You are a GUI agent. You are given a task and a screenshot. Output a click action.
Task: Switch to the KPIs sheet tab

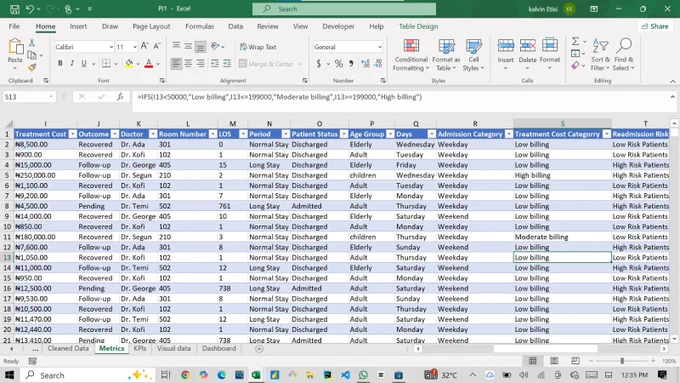[140, 349]
